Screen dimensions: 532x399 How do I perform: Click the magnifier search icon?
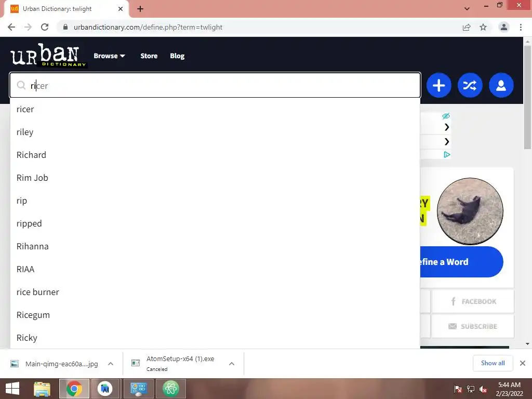(x=21, y=85)
